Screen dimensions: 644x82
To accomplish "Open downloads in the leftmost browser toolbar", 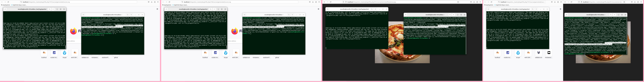I will tap(152, 2).
